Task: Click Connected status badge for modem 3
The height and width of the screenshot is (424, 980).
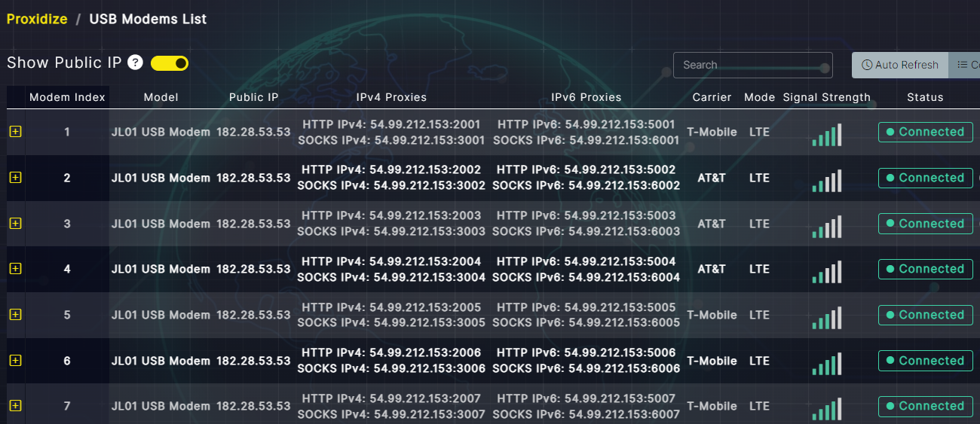Action: (925, 224)
